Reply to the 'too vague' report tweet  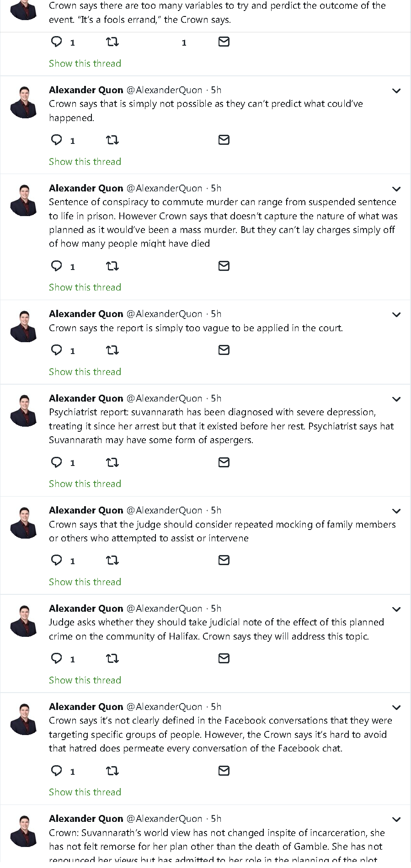coord(57,350)
